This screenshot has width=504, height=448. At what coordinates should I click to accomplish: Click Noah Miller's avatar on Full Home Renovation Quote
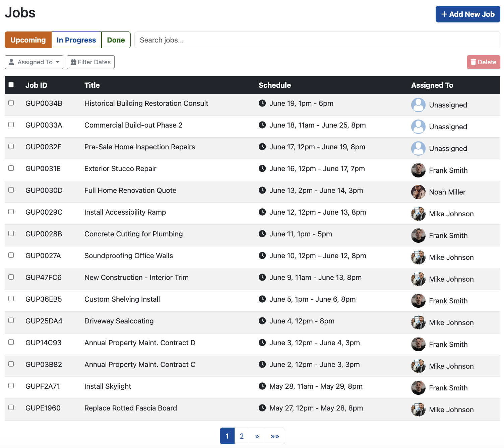[418, 192]
